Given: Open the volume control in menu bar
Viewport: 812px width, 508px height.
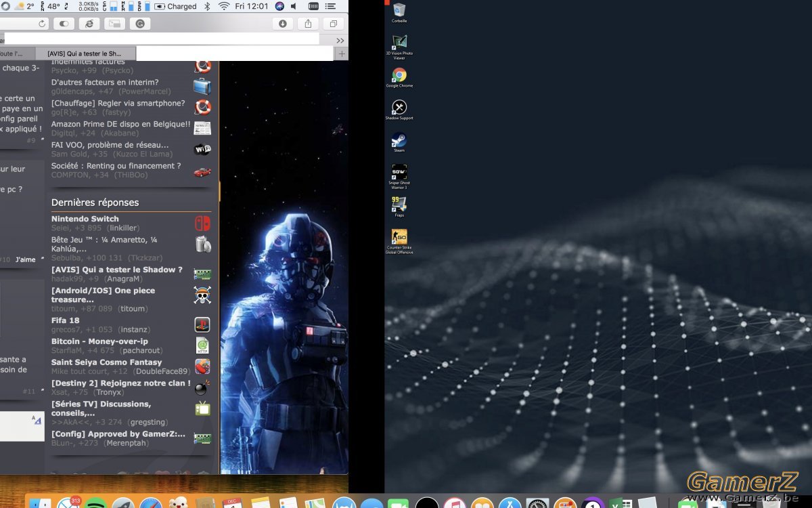Looking at the screenshot, I should click(x=294, y=6).
